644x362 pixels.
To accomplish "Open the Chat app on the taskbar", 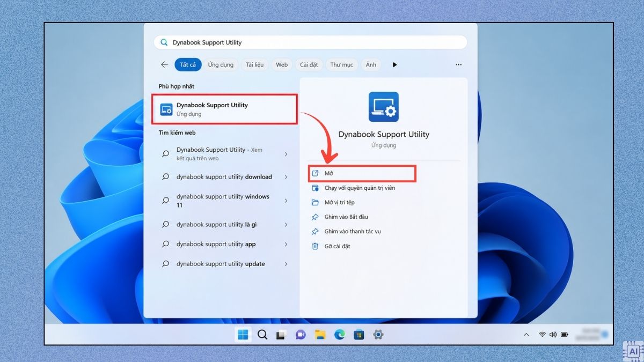I will (300, 335).
